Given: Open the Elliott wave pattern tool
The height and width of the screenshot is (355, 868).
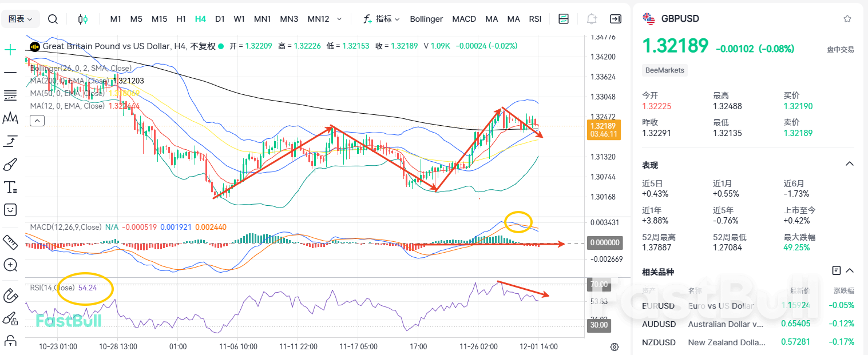Looking at the screenshot, I should (x=9, y=118).
